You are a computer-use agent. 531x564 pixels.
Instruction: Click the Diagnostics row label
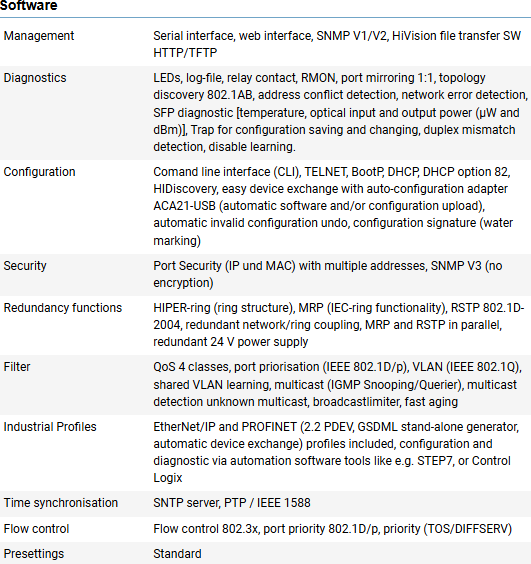[35, 78]
